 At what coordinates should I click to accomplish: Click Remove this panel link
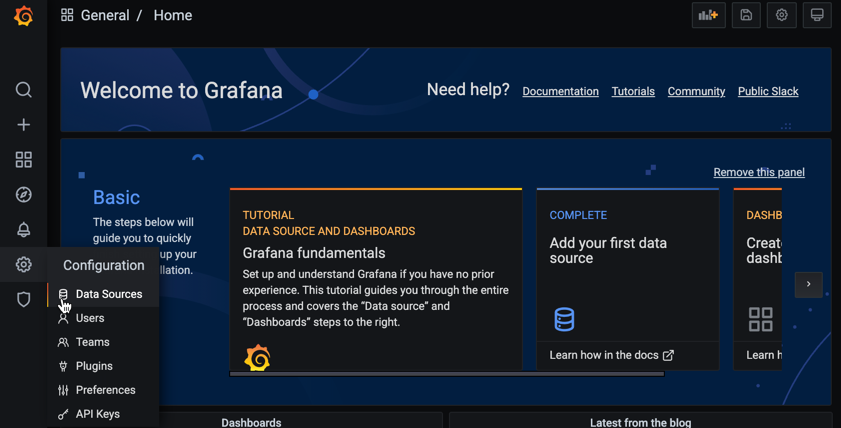tap(759, 172)
